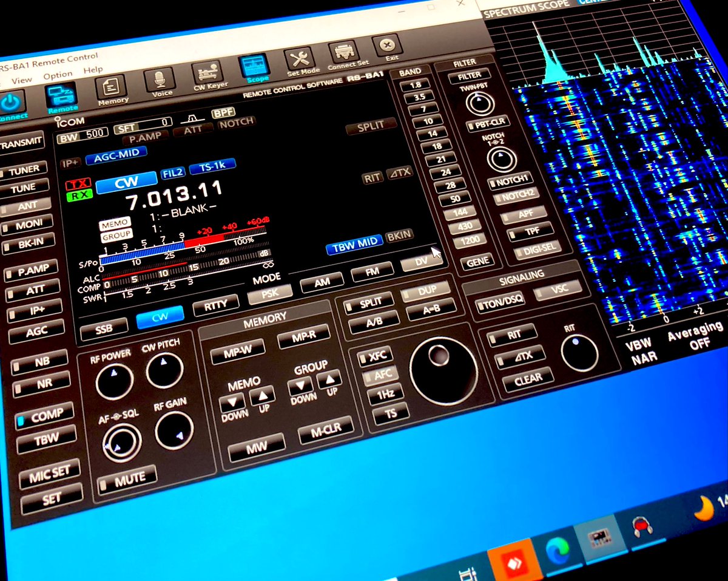Click the MIC SET button

pyautogui.click(x=50, y=475)
